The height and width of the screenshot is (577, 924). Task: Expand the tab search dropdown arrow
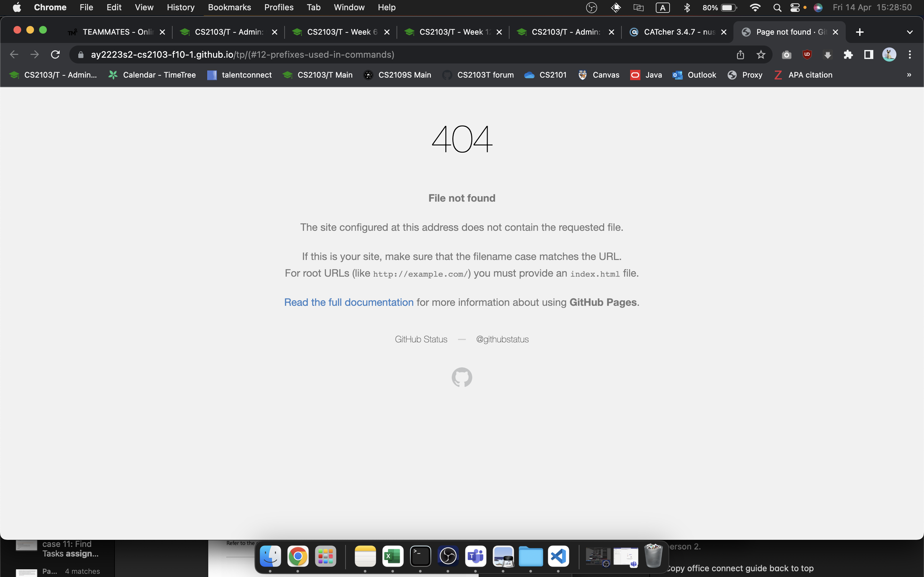tap(910, 32)
